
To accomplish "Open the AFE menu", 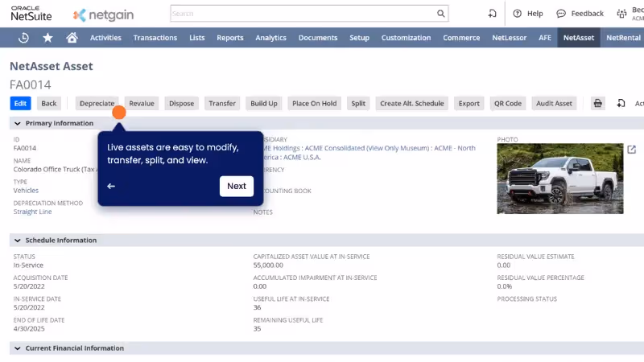I will point(545,38).
